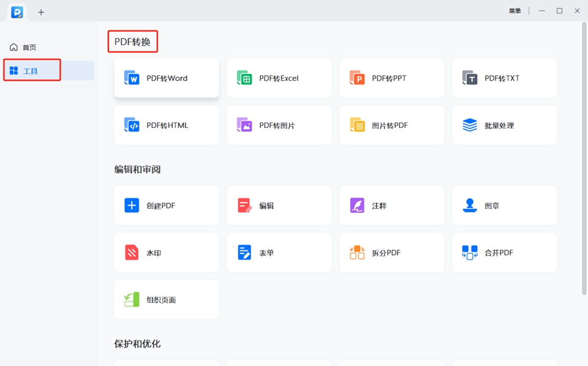Click the red 编辑 icon
Viewport: 588px width, 366px height.
click(244, 205)
